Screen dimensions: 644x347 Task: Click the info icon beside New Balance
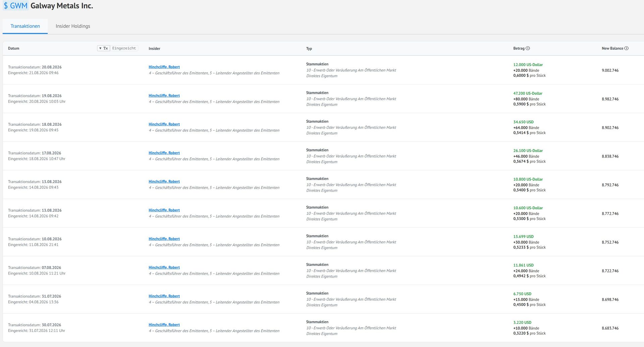tap(626, 48)
